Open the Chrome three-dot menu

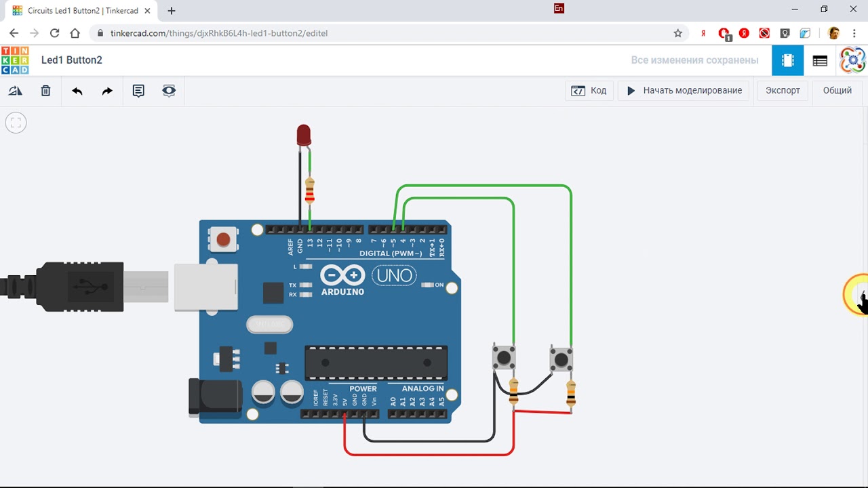[854, 33]
